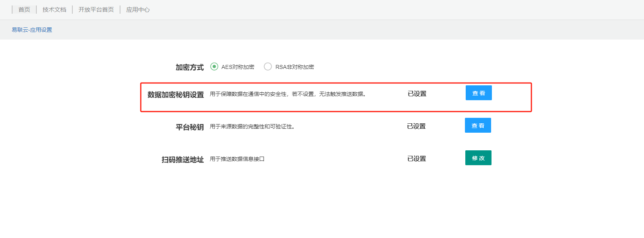This screenshot has height=238, width=644.
Task: Select the RSA非对称加密 radio button
Action: 268,67
